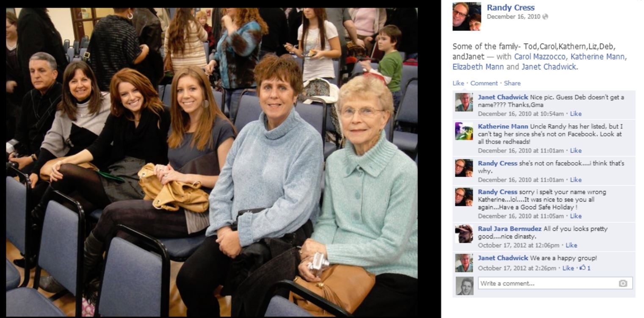
Task: Like Katherine Mann's comment about redheads
Action: 576,150
